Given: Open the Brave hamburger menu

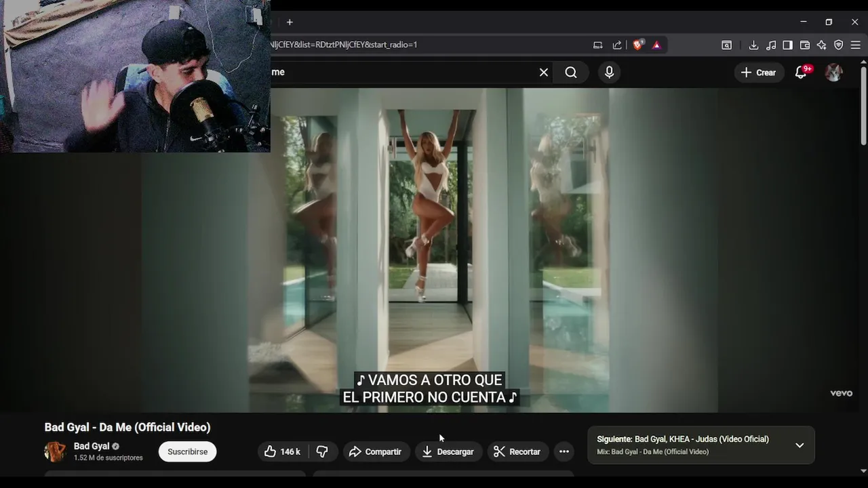Looking at the screenshot, I should coord(855,45).
